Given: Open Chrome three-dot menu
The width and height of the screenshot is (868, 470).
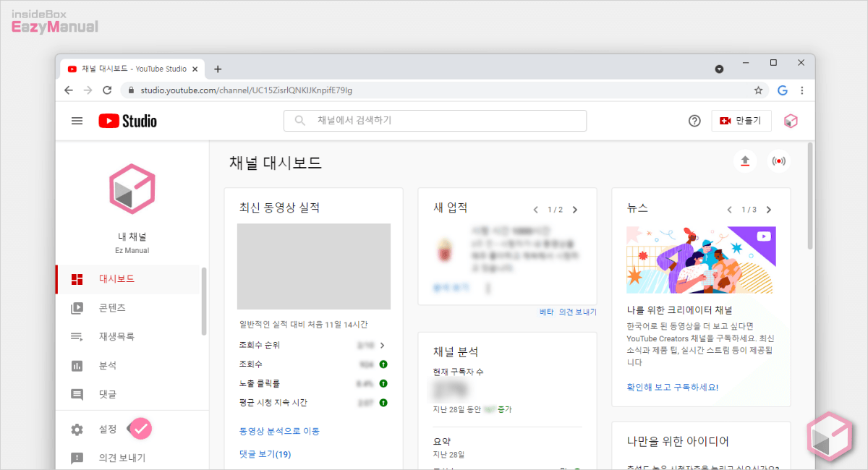Looking at the screenshot, I should click(802, 90).
